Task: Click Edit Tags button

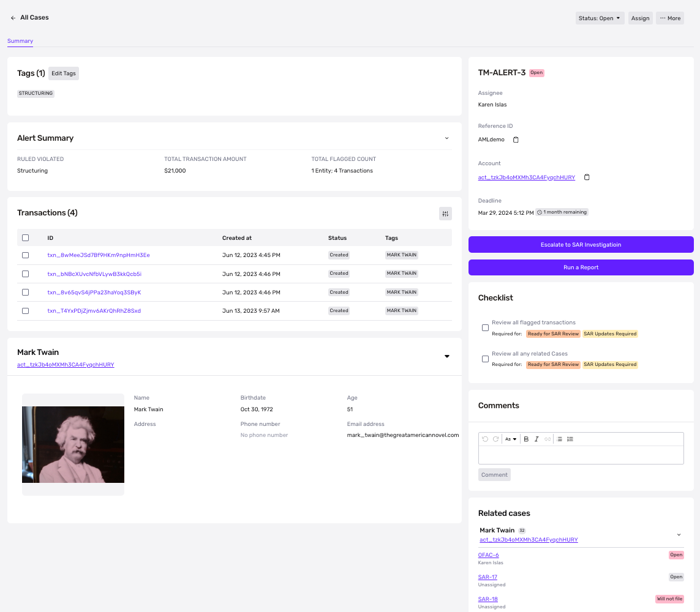Action: pyautogui.click(x=64, y=73)
